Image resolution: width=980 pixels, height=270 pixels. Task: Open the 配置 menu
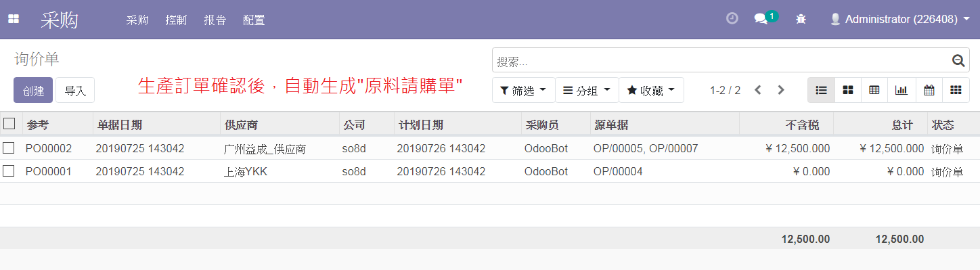[254, 20]
